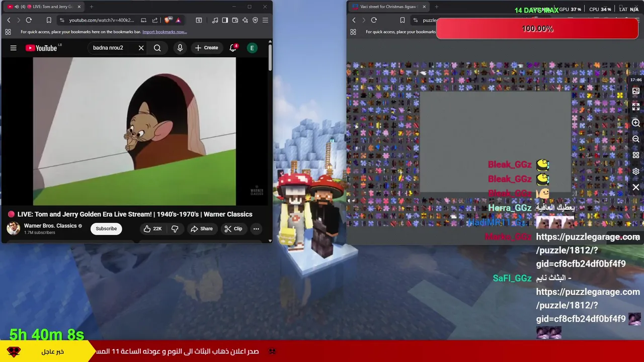Open the VPN shield icon
The width and height of the screenshot is (644, 362).
pos(255,20)
